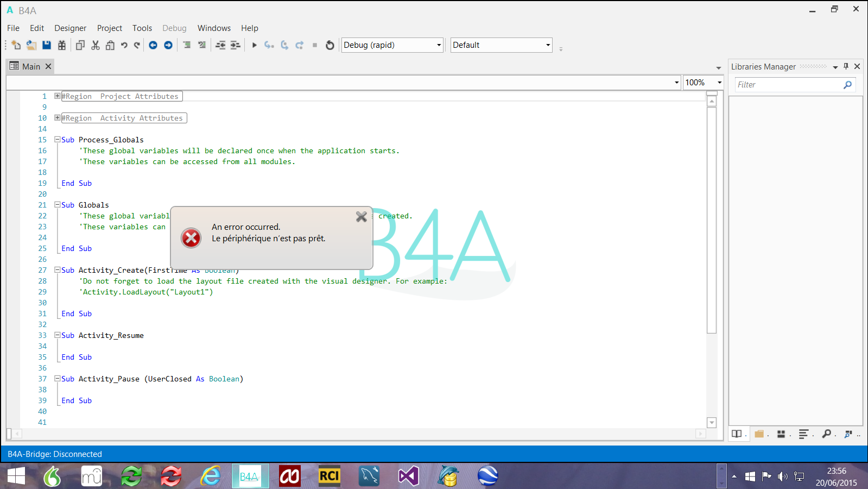The image size is (868, 489).
Task: Click the Paste toolbar icon
Action: (110, 45)
